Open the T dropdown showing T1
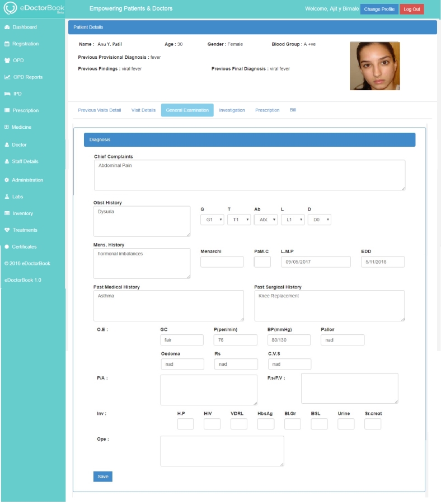441x504 pixels. (x=239, y=220)
